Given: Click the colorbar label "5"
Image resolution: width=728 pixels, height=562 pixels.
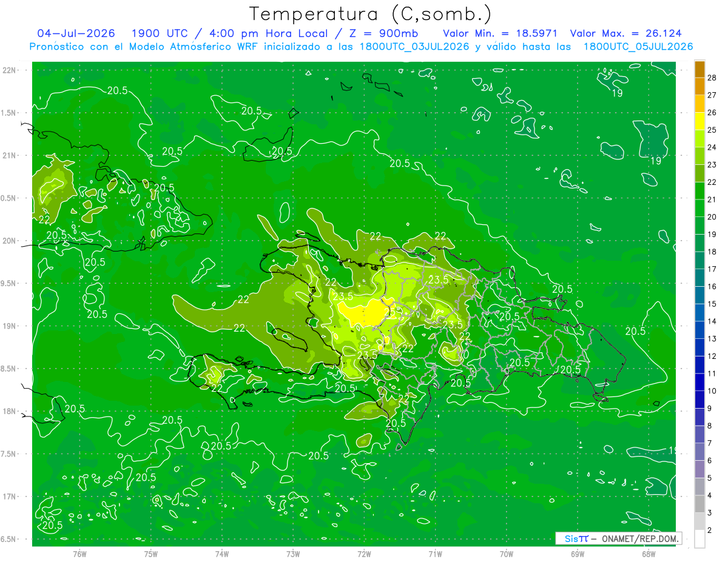Looking at the screenshot, I should [710, 478].
